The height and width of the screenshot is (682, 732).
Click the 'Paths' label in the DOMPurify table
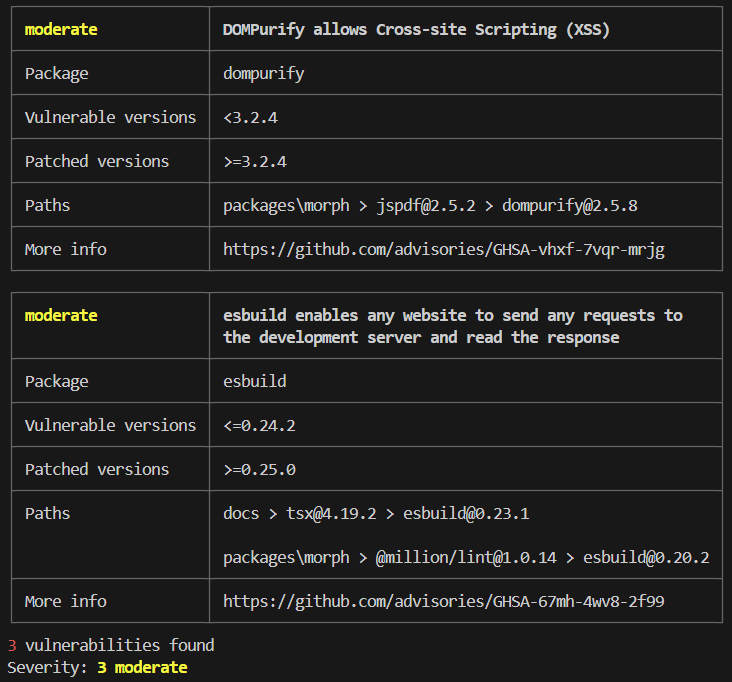tap(47, 205)
